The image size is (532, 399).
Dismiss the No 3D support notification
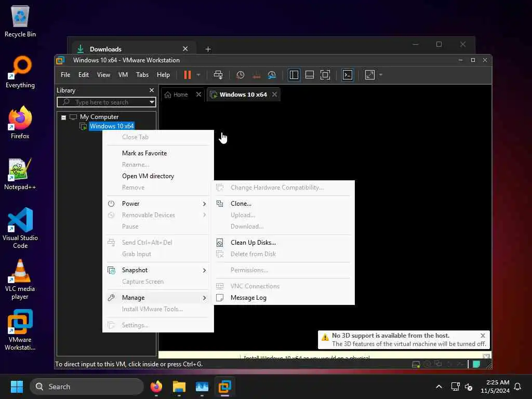click(x=483, y=336)
